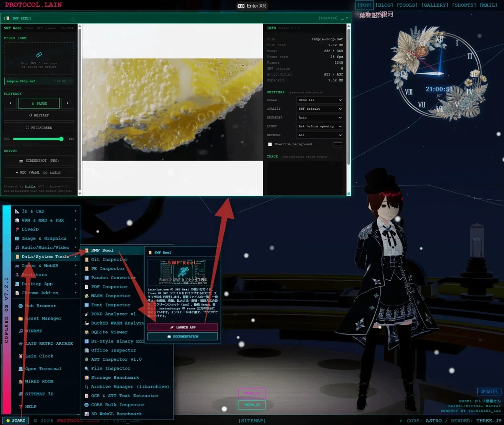
Task: Open the [GALLERY] navigation item
Action: click(x=435, y=5)
